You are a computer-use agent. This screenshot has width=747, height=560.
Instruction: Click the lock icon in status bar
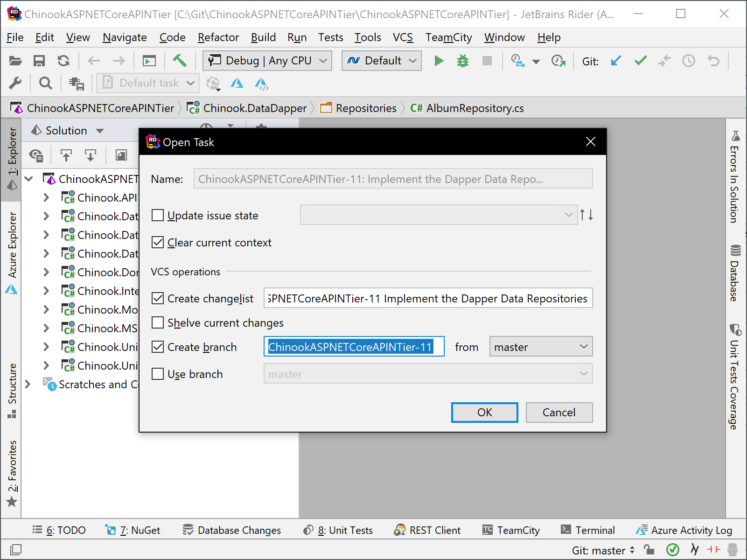pos(649,550)
